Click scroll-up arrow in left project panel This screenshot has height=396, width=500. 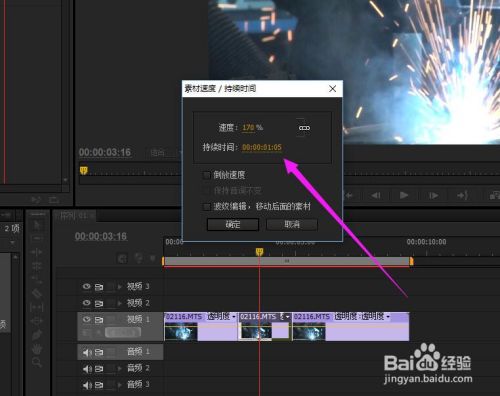pyautogui.click(x=16, y=257)
